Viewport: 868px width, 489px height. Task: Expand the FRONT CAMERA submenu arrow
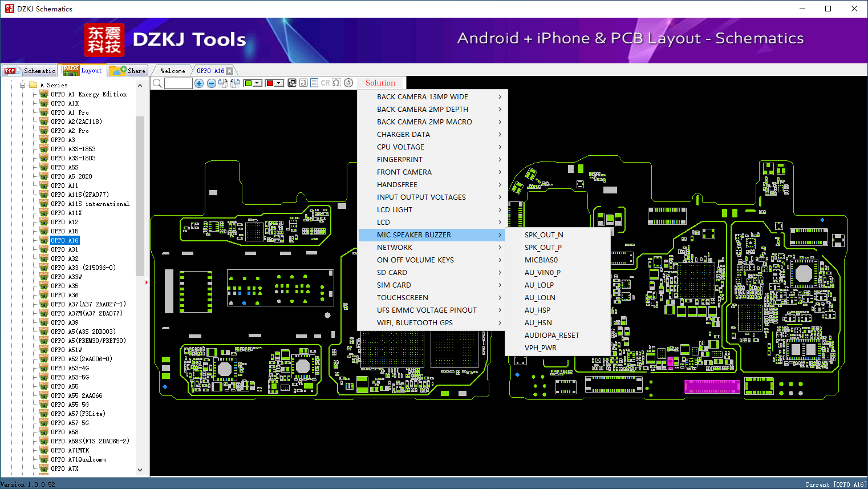[500, 172]
